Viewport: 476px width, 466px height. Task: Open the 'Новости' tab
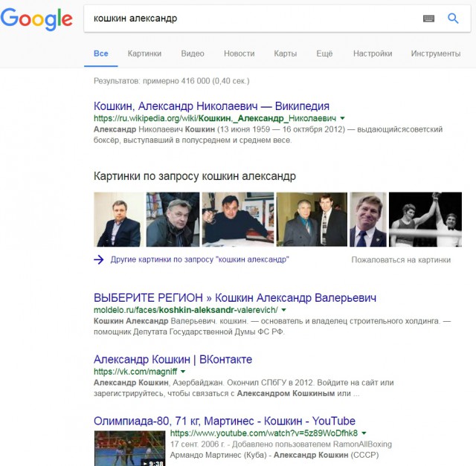pyautogui.click(x=239, y=54)
